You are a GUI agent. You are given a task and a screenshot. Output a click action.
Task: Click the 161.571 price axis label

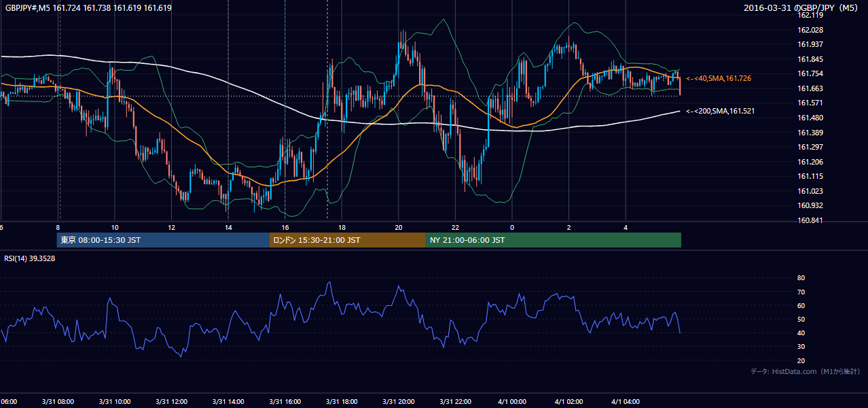click(x=810, y=103)
